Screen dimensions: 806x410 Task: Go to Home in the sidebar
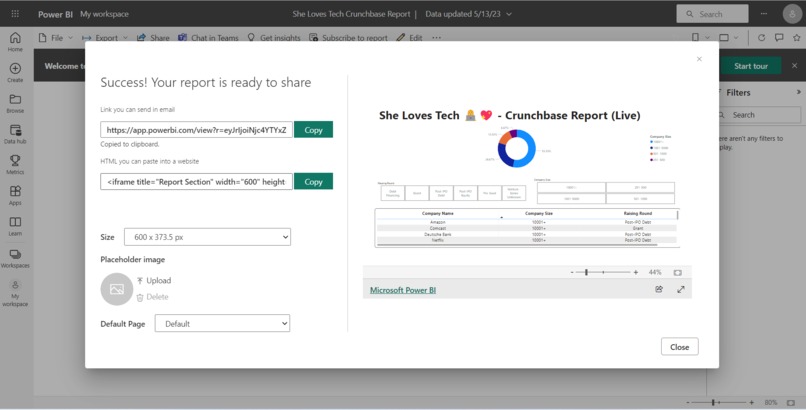(15, 42)
